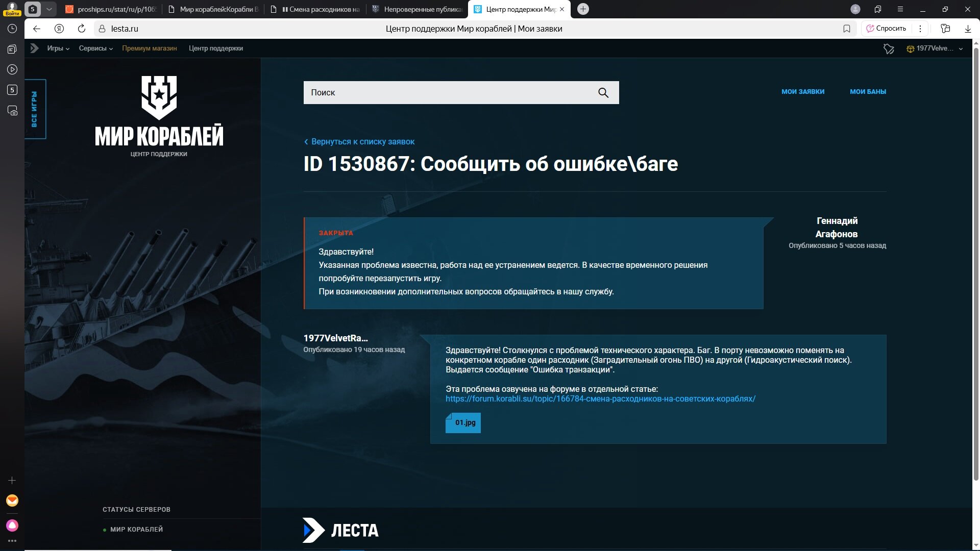
Task: Open the three-dot page options menu
Action: tap(920, 29)
